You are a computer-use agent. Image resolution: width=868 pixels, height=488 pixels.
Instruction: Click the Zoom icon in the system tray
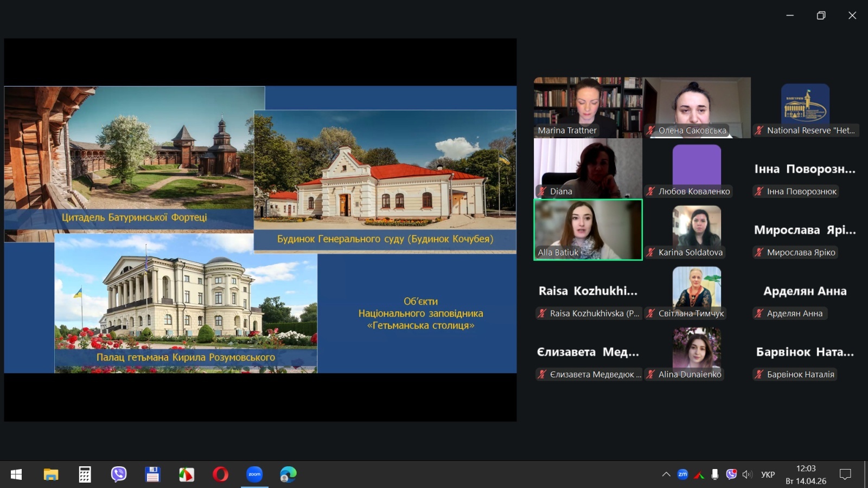click(x=682, y=474)
